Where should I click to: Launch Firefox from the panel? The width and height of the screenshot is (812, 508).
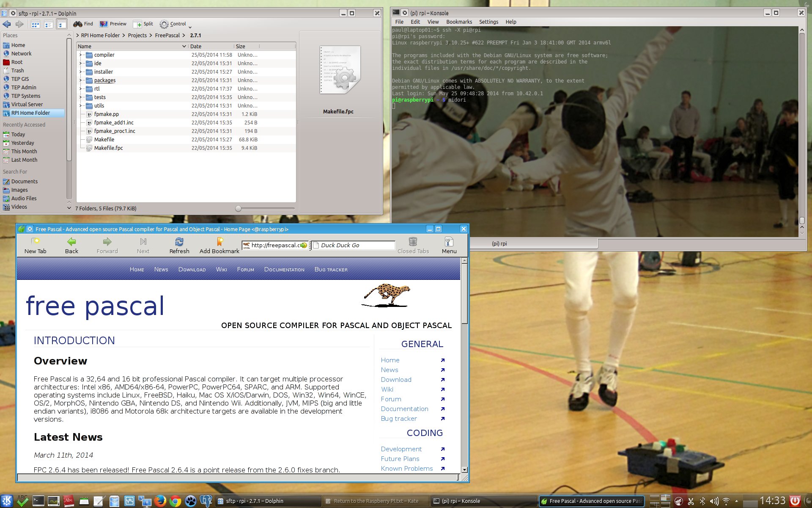coord(160,501)
